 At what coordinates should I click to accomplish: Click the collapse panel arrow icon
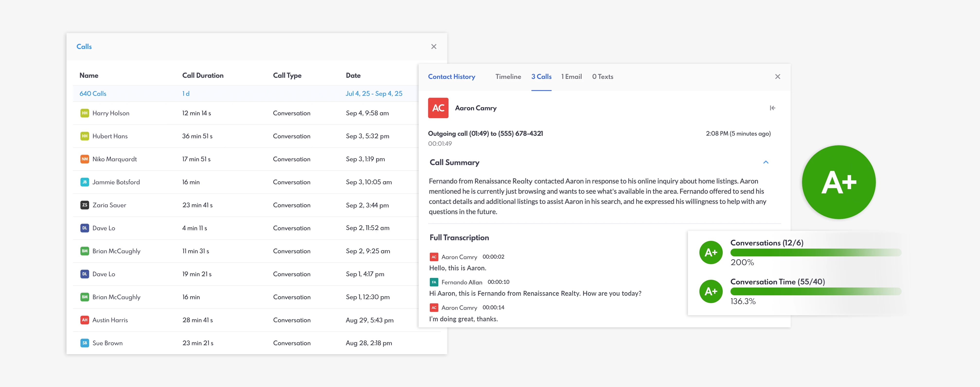772,108
